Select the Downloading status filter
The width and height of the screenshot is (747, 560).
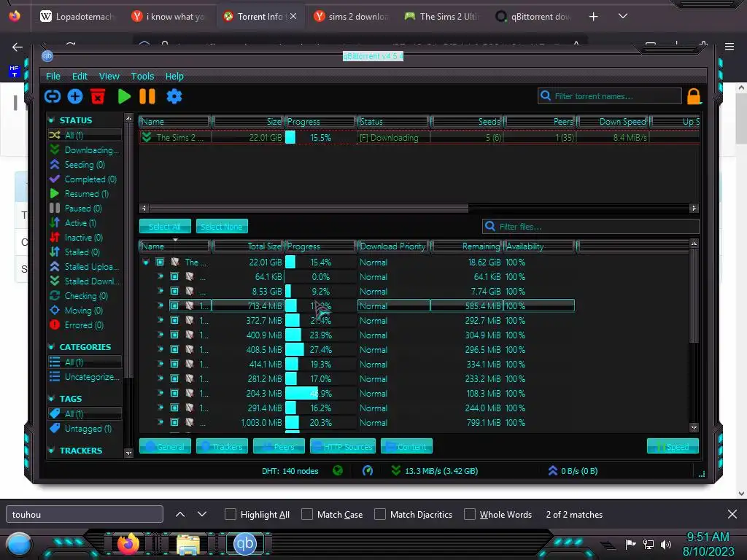click(85, 150)
